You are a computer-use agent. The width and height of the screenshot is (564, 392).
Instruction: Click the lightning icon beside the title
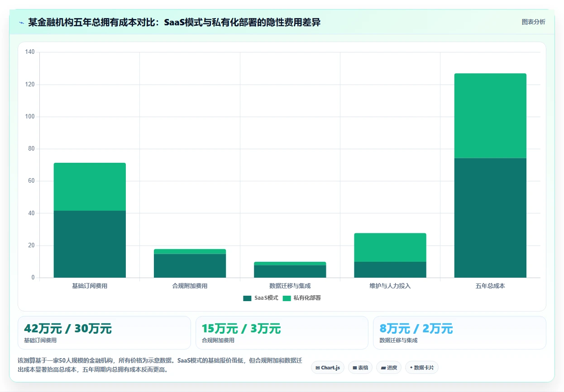pos(21,23)
